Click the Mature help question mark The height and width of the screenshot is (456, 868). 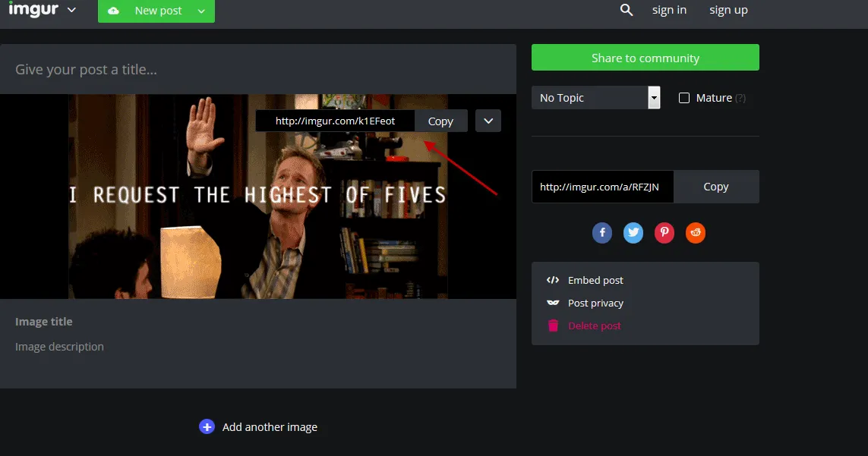click(x=740, y=98)
